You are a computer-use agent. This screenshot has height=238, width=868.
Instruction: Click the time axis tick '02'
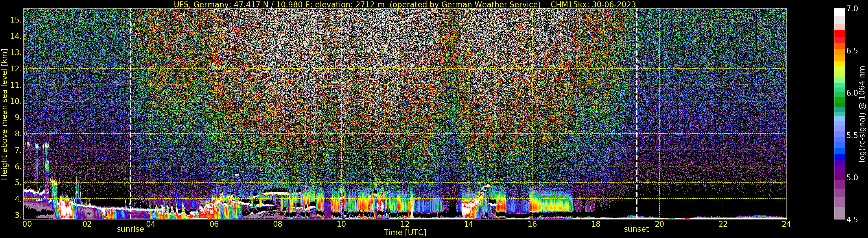point(87,224)
